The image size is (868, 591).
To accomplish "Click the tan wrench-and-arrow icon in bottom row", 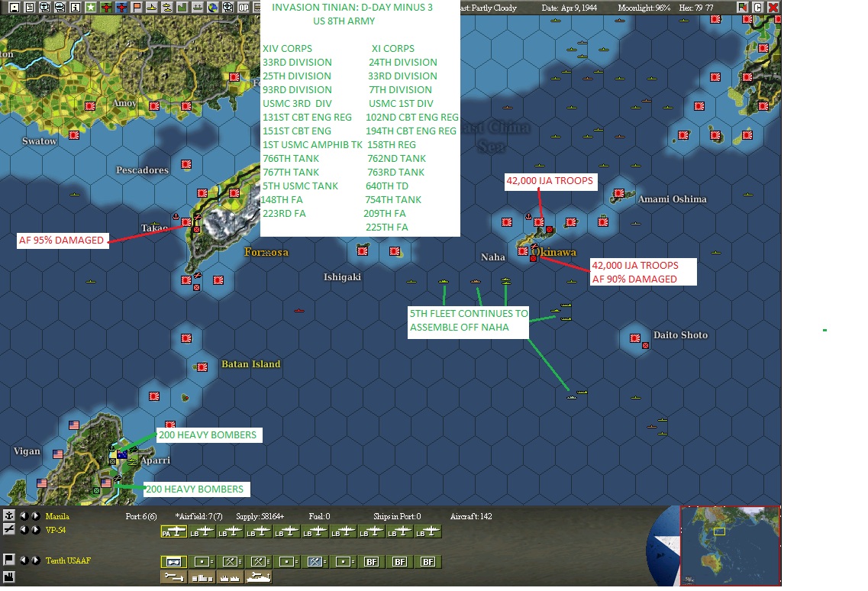I will coord(174,577).
